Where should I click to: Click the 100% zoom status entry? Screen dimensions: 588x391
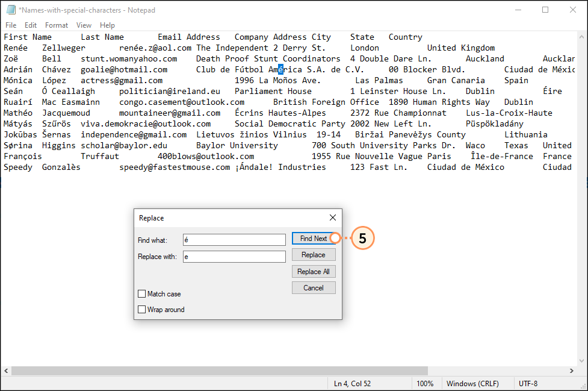[425, 384]
